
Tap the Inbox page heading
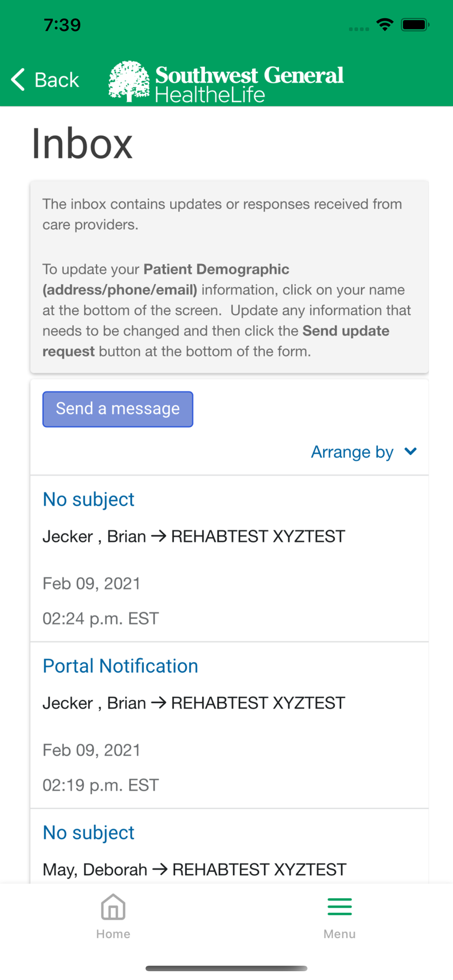[x=82, y=144]
